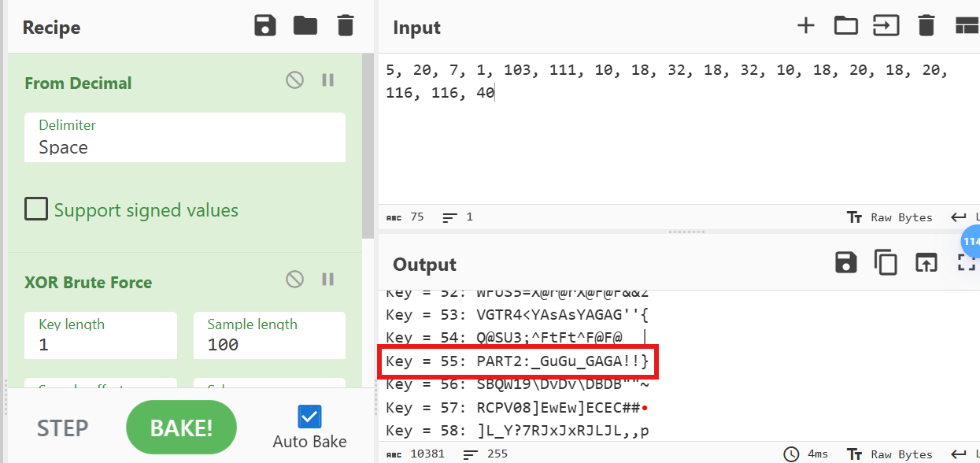The width and height of the screenshot is (980, 463).
Task: Disable the From Decimal operation
Action: [x=295, y=80]
